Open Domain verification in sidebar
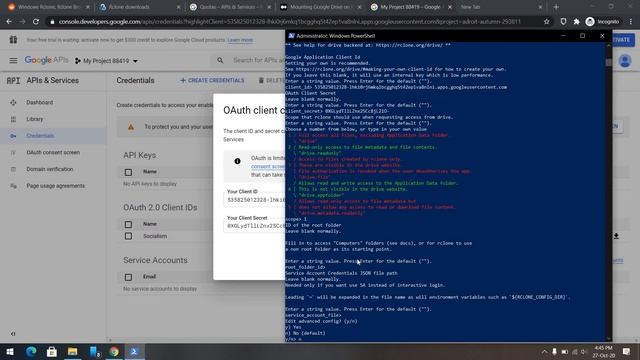The width and height of the screenshot is (640, 360). click(49, 169)
